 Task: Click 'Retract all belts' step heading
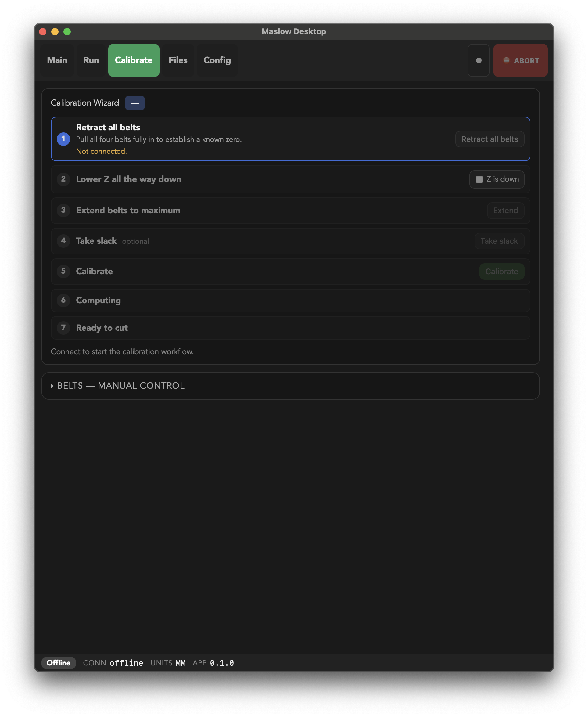pyautogui.click(x=108, y=128)
